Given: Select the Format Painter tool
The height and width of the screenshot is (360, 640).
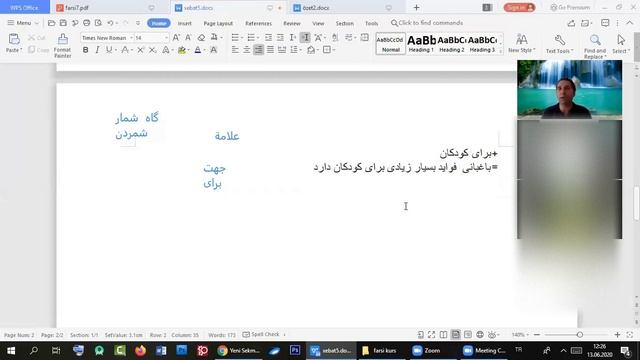Looking at the screenshot, I should tap(62, 44).
